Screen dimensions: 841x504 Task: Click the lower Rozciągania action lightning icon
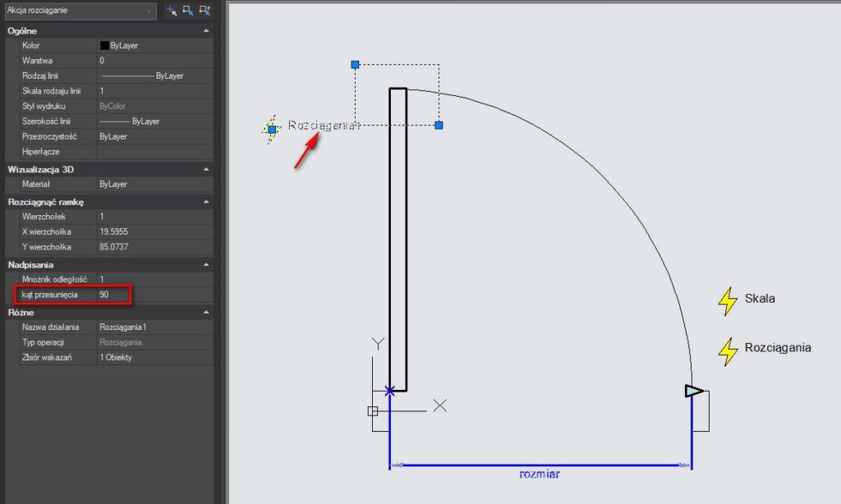(728, 351)
